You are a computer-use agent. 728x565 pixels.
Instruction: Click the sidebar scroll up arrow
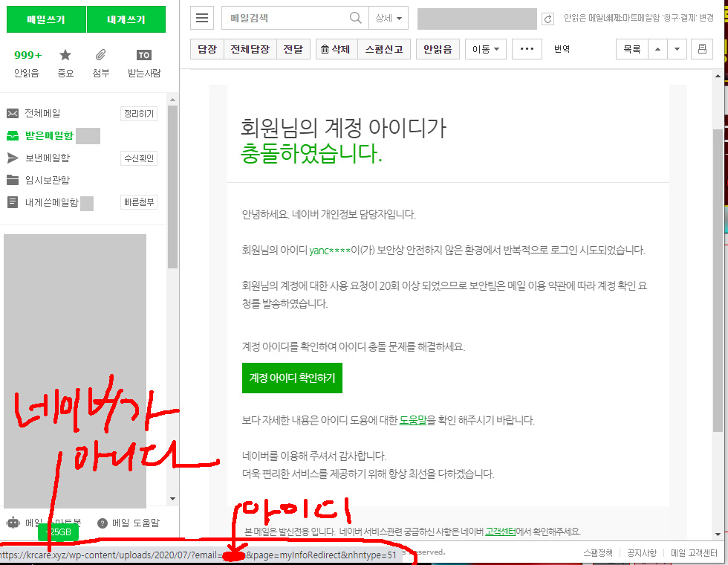tap(172, 100)
